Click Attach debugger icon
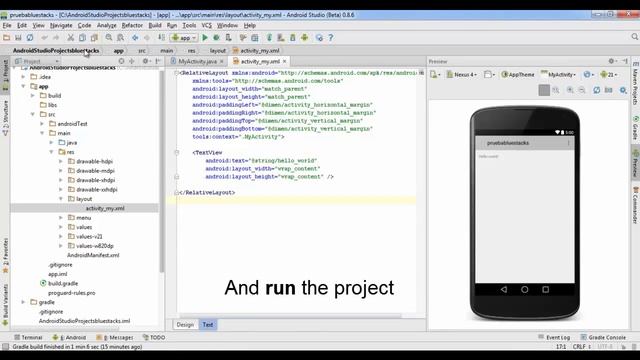The image size is (640, 360). (229, 38)
